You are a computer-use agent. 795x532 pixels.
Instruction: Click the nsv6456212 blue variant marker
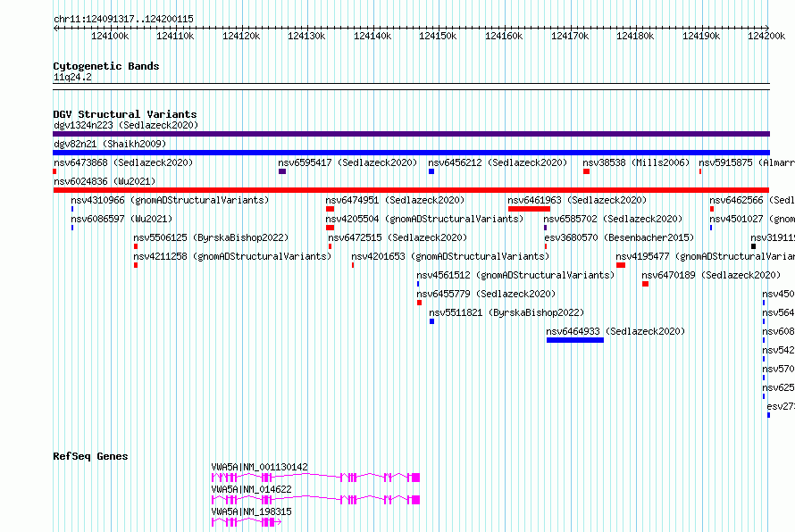coord(431,171)
